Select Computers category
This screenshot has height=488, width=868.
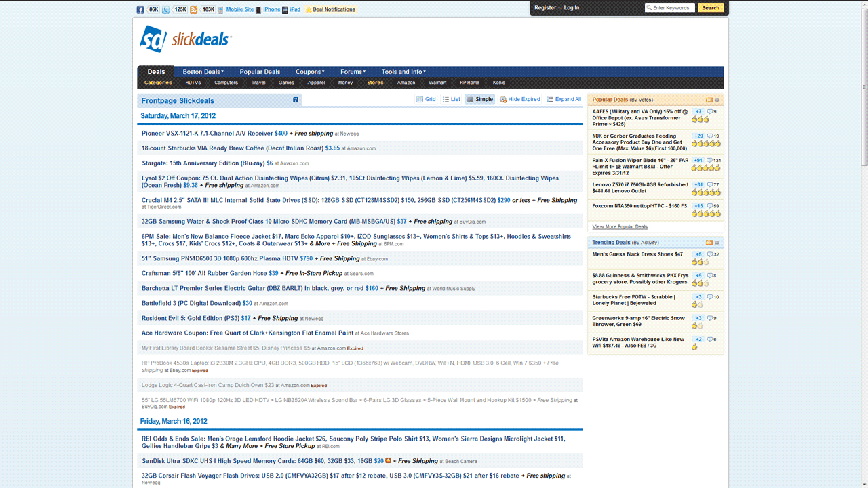(226, 83)
